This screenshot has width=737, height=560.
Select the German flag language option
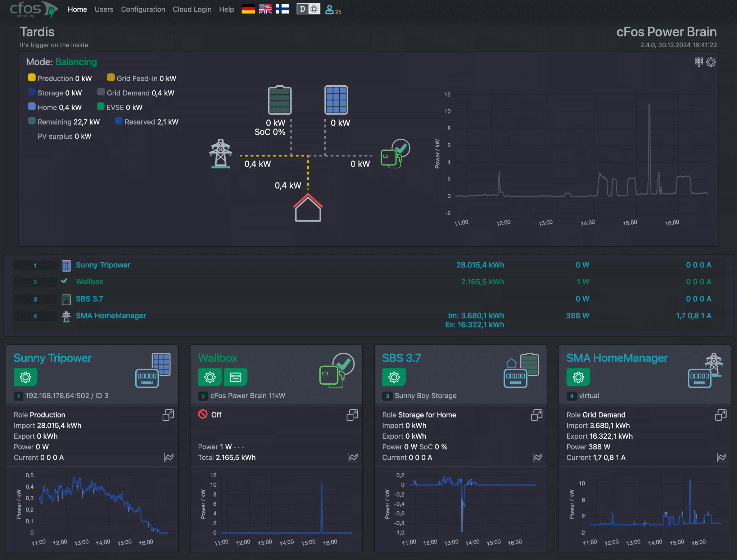coord(248,9)
